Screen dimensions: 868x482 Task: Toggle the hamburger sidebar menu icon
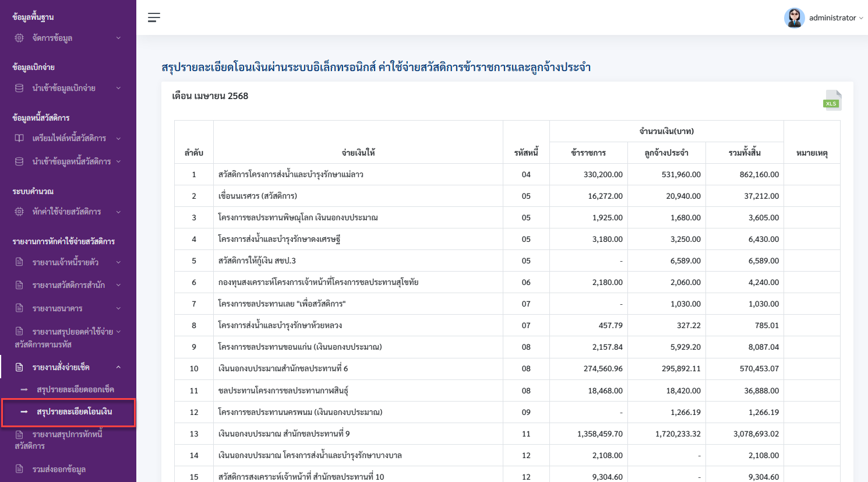coord(154,17)
